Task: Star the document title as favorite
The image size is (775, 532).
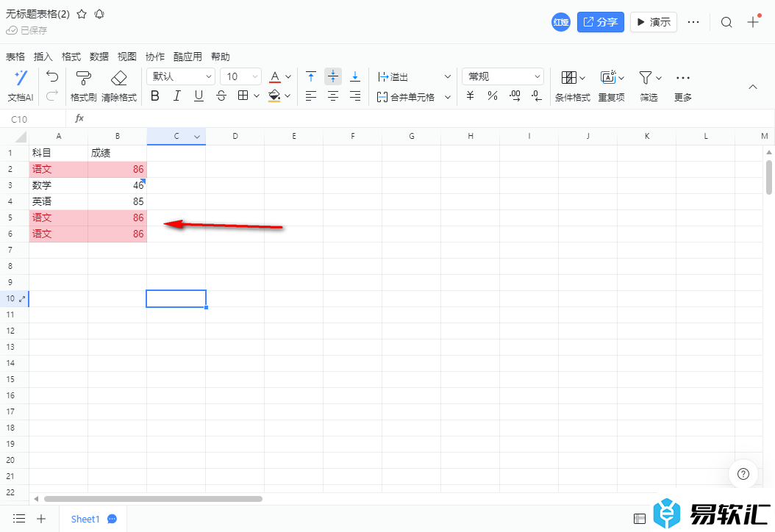Action: pyautogui.click(x=82, y=14)
